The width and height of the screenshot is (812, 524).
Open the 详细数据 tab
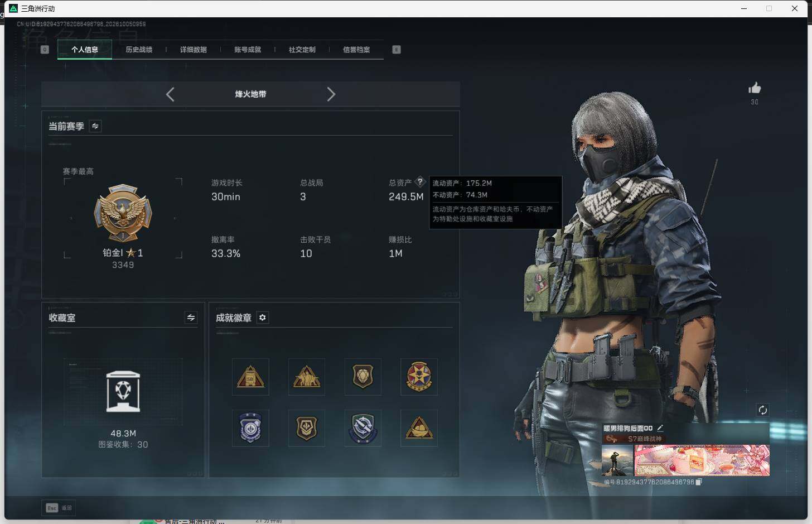[194, 50]
